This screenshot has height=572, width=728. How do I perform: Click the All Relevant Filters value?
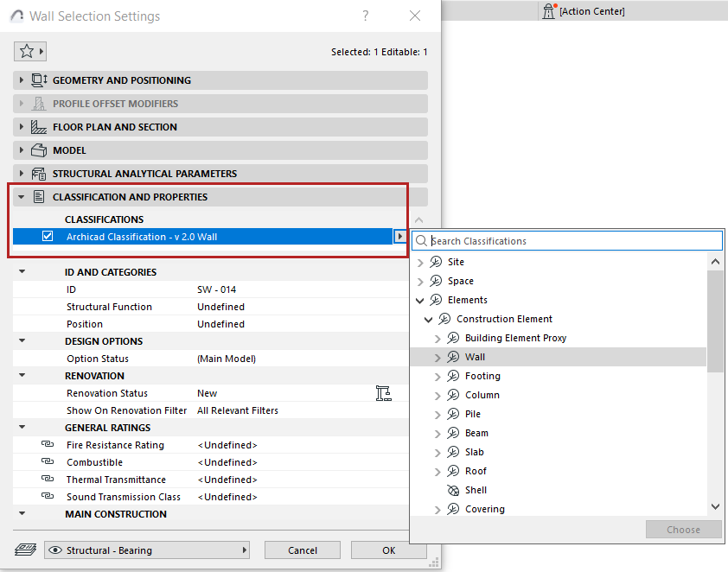237,410
